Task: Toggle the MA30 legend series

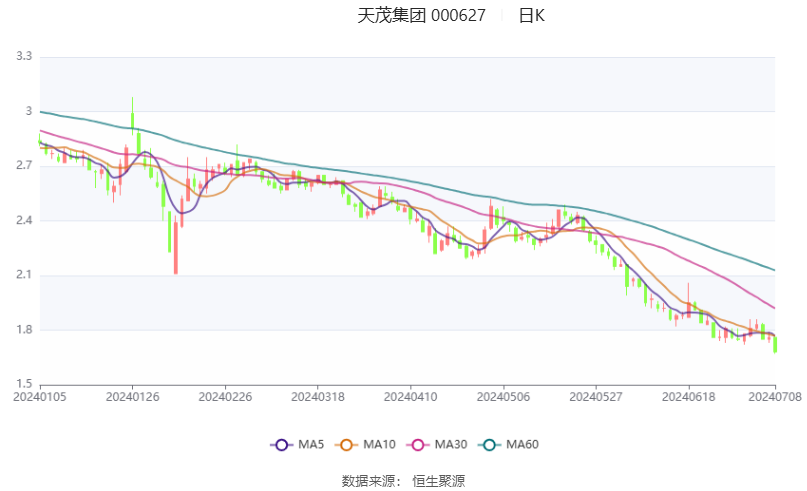Action: [436, 445]
